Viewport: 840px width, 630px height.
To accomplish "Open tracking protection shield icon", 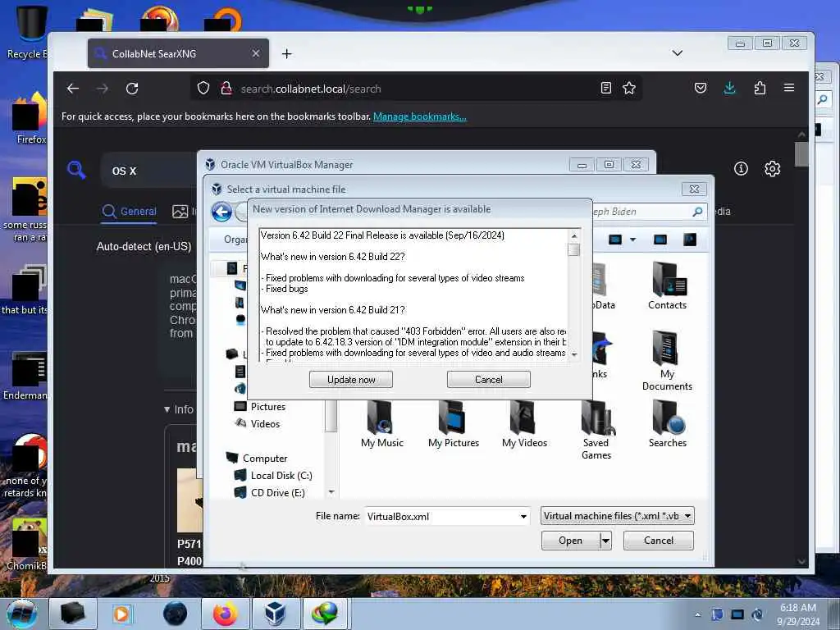I will pos(203,88).
